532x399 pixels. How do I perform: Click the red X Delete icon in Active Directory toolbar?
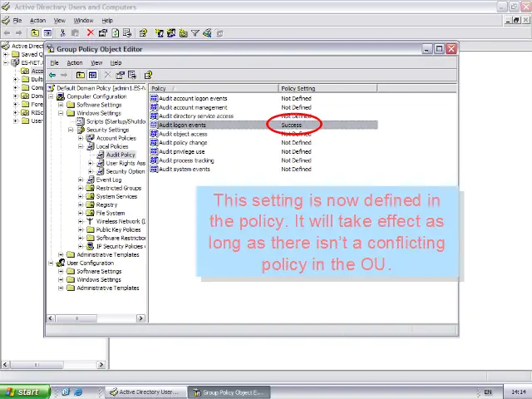91,33
